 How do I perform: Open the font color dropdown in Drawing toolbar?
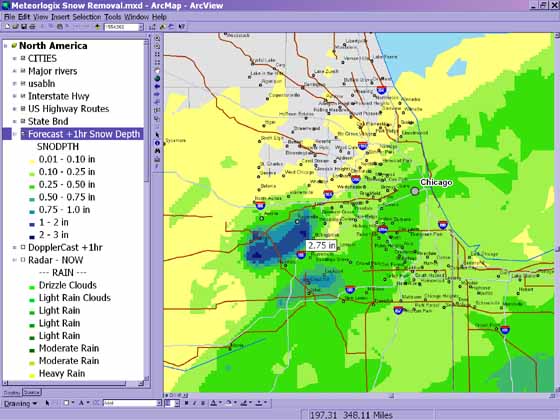click(x=220, y=403)
